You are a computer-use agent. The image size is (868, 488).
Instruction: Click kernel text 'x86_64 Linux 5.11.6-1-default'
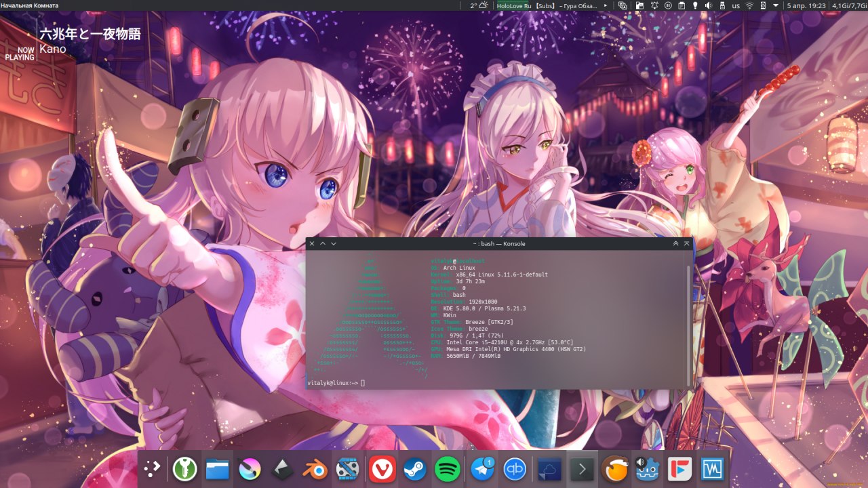click(502, 274)
